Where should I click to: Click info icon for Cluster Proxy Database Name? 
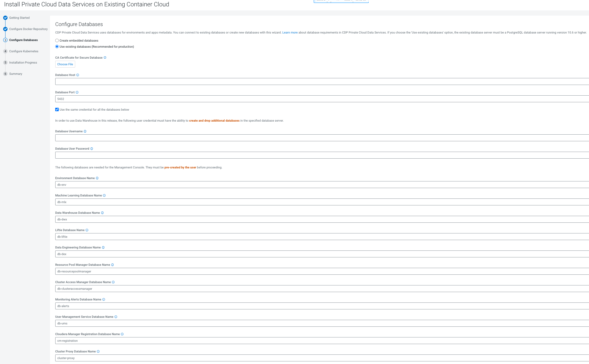click(x=98, y=352)
